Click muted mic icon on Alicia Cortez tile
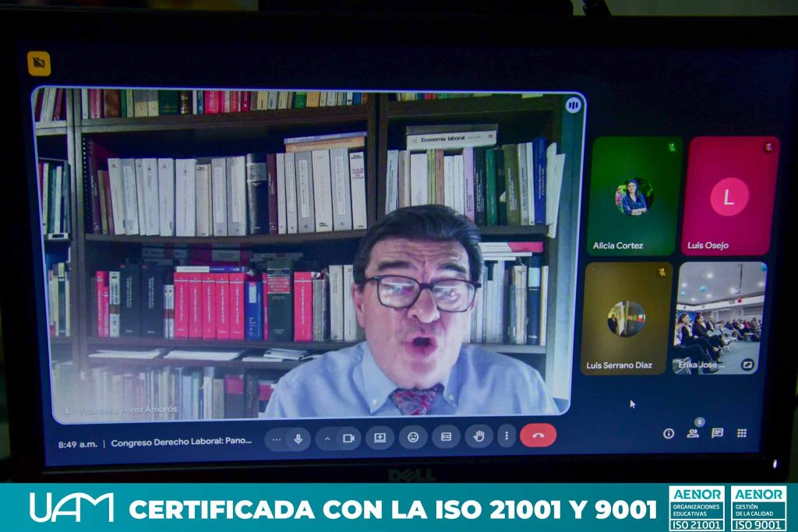The image size is (798, 532). point(672,148)
